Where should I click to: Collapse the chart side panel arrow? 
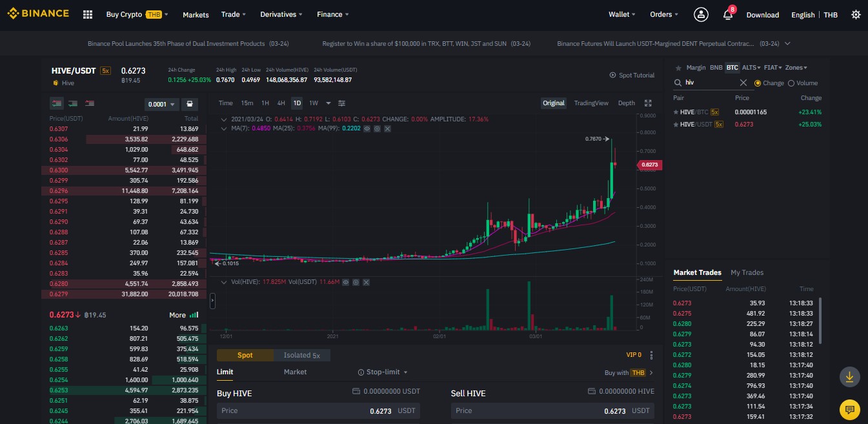212,301
